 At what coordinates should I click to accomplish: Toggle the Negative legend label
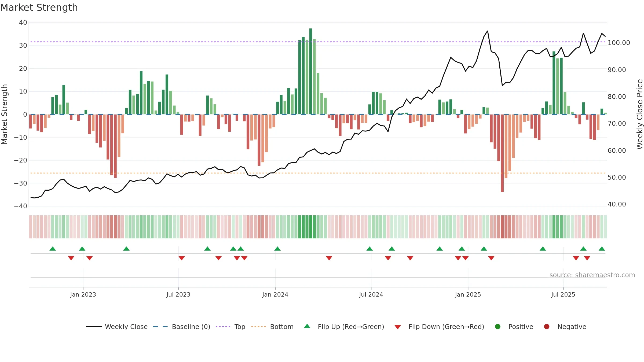tap(572, 327)
